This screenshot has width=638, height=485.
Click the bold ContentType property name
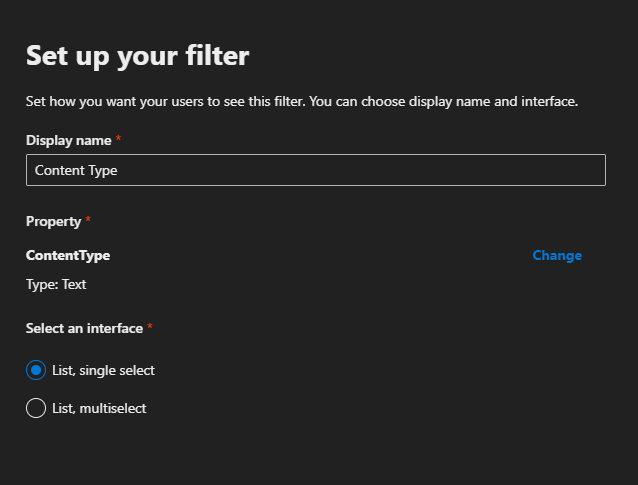[x=68, y=255]
